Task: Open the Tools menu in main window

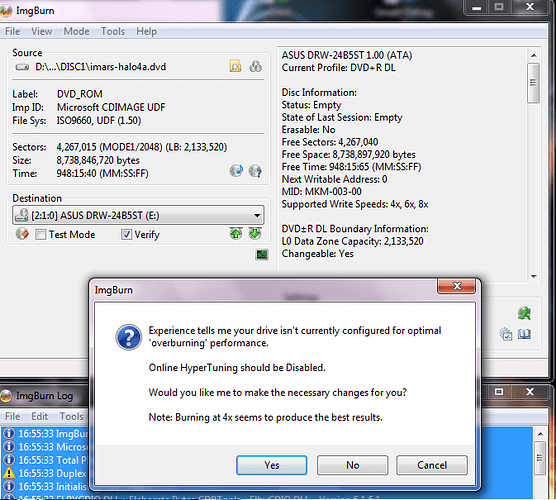Action: point(113,32)
